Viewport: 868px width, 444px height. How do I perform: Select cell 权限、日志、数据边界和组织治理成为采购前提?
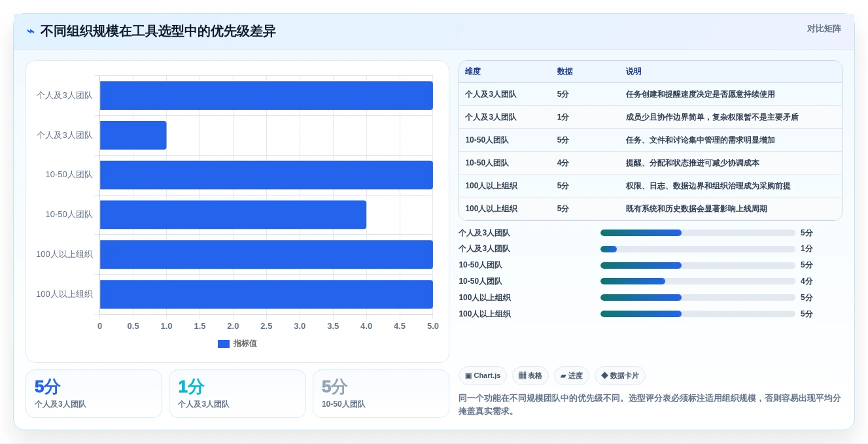tap(708, 186)
